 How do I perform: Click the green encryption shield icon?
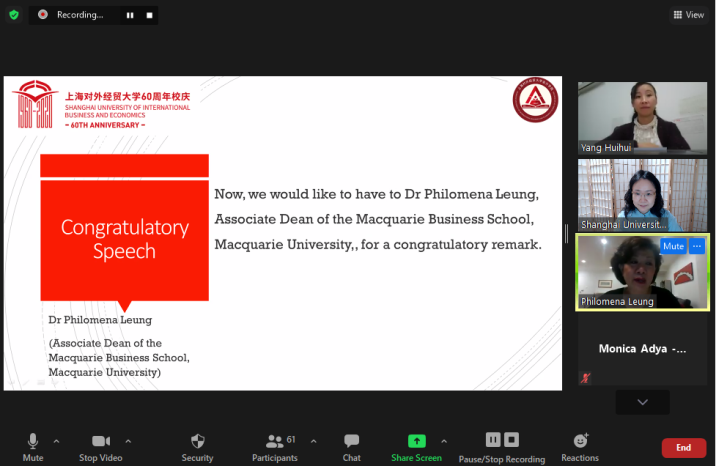coord(14,15)
